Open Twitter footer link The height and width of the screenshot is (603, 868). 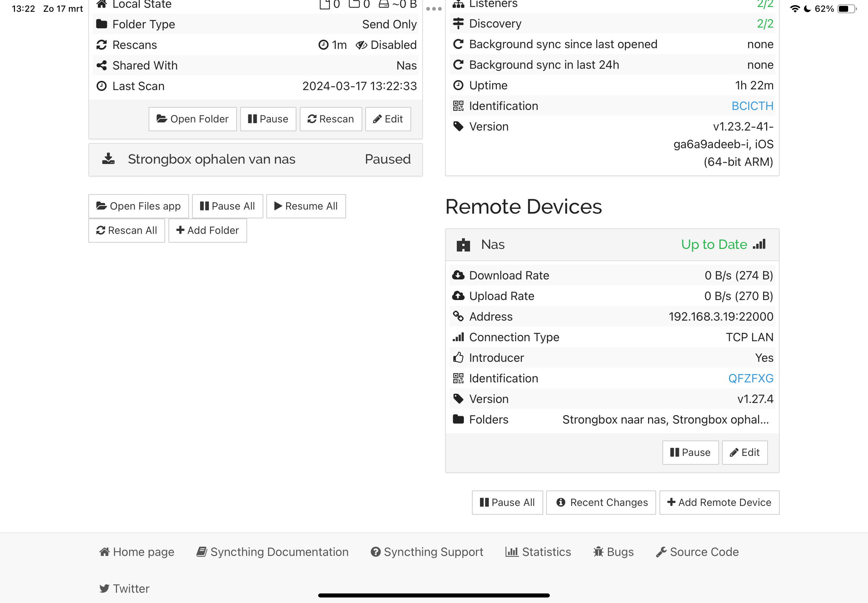click(x=124, y=589)
